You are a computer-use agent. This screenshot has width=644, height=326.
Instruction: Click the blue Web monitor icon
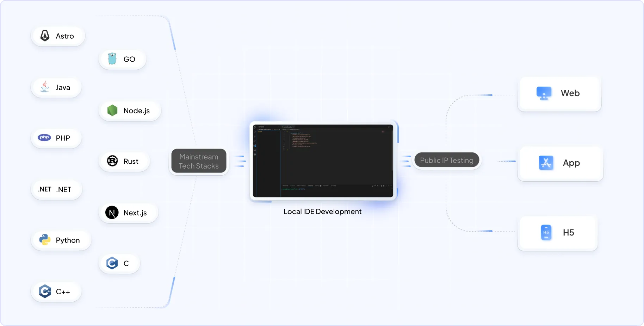point(544,93)
